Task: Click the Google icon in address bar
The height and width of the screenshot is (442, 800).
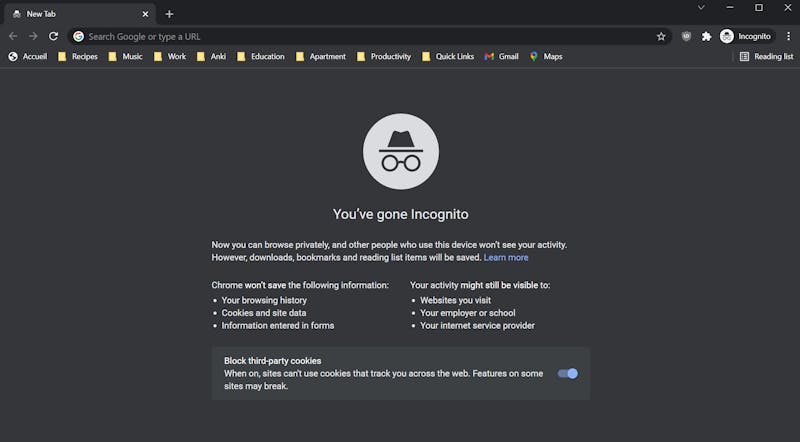Action: [x=78, y=36]
